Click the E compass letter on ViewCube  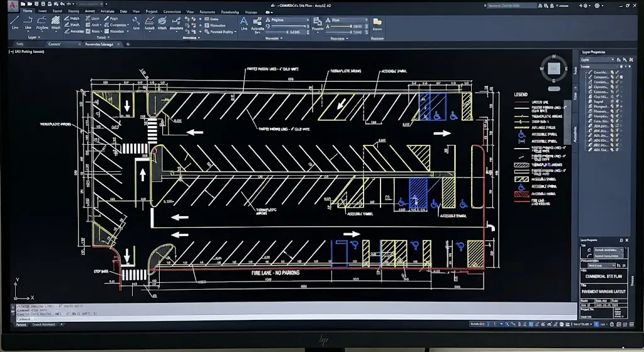click(566, 69)
